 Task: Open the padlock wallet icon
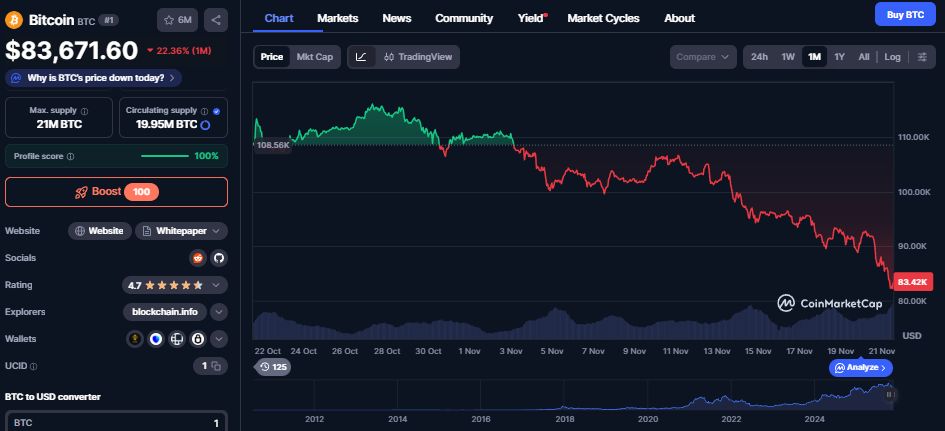pos(198,339)
